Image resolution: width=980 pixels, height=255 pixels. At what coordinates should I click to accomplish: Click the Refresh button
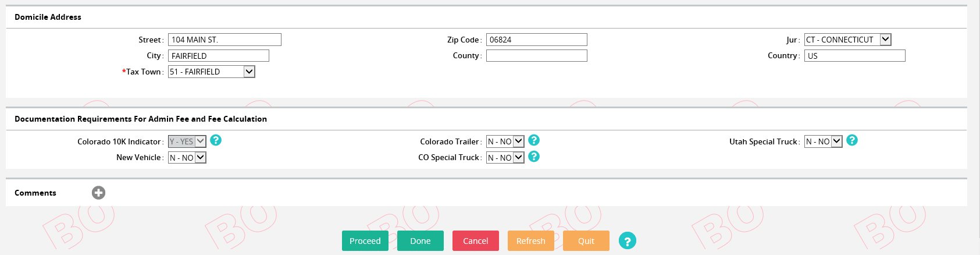(530, 241)
